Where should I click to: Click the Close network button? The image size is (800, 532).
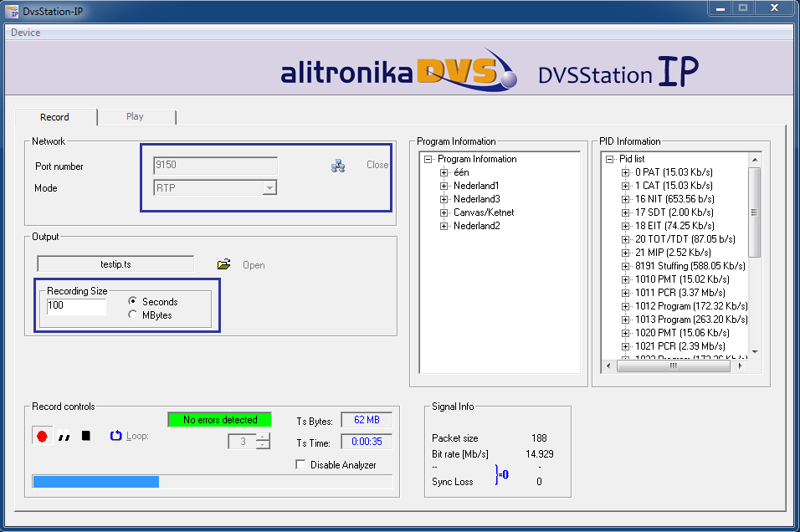click(377, 165)
